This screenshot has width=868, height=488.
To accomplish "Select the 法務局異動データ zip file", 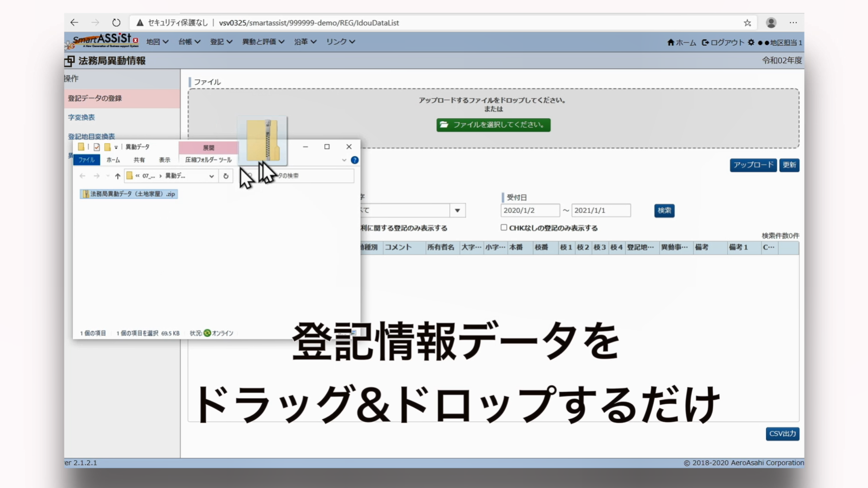I will [129, 194].
